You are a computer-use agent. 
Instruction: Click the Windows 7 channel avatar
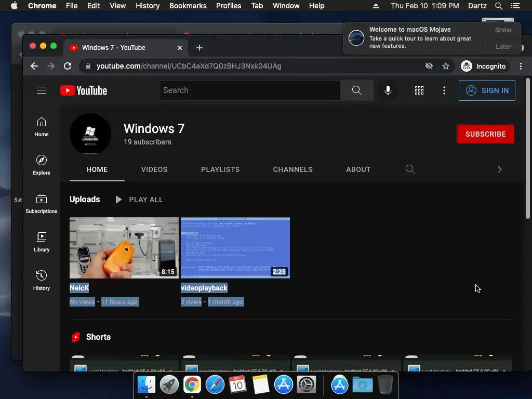[x=90, y=134]
